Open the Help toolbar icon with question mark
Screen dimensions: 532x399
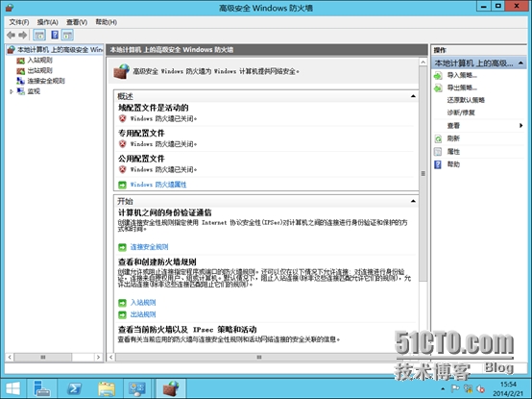point(55,35)
